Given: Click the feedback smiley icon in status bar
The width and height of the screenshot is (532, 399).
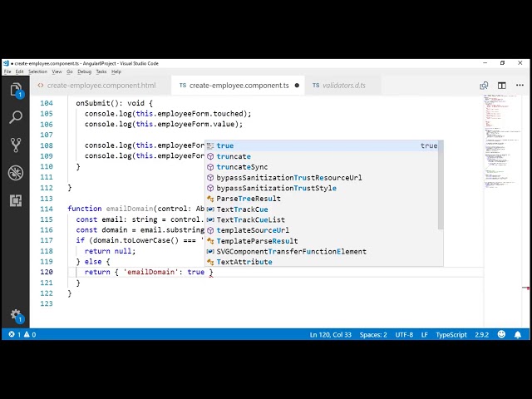Looking at the screenshot, I should (501, 334).
